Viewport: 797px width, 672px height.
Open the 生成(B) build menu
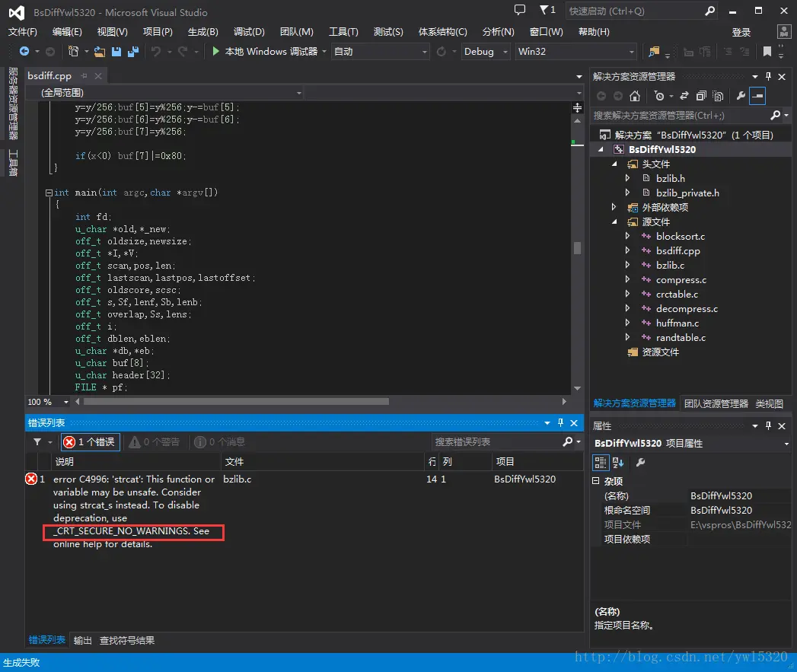[x=202, y=31]
